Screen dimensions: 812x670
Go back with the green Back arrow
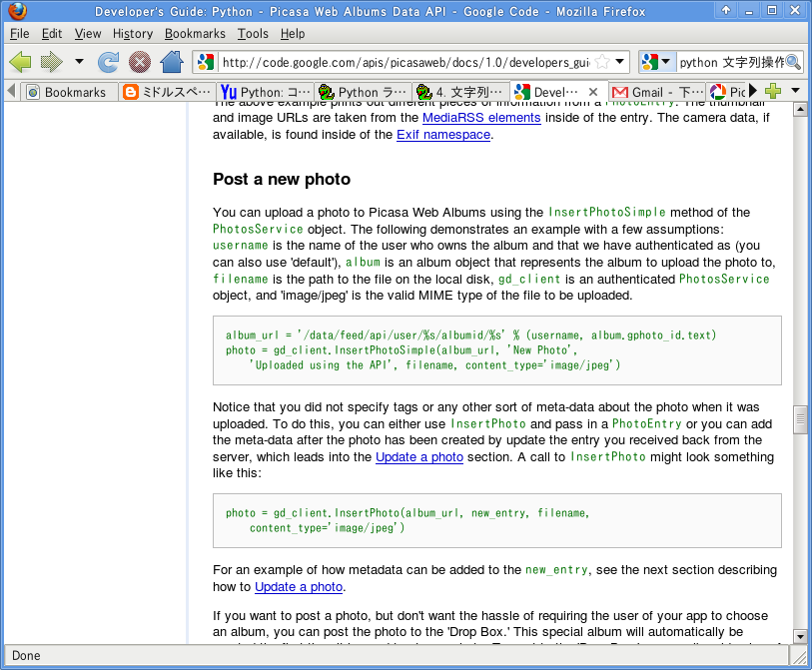pos(21,62)
